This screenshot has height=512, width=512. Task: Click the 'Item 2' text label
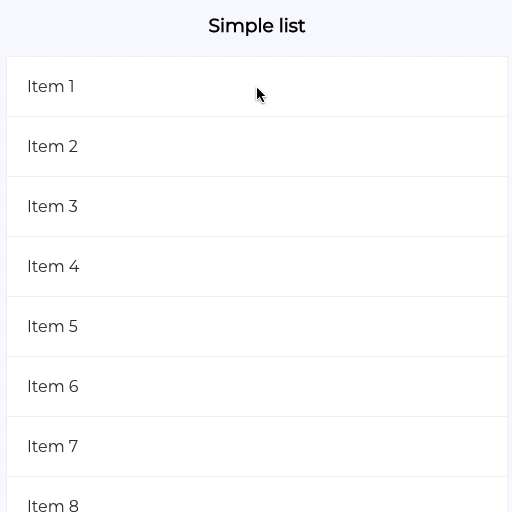pos(53,147)
